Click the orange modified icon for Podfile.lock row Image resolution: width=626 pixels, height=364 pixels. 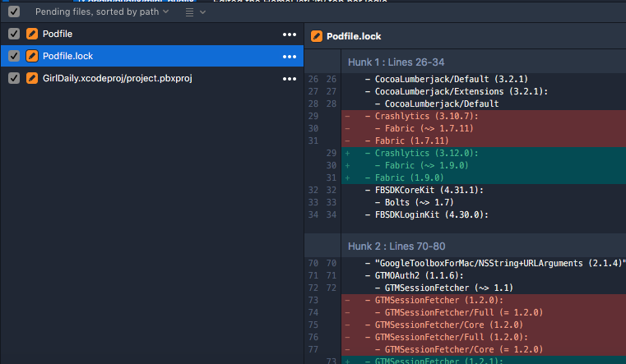point(32,56)
